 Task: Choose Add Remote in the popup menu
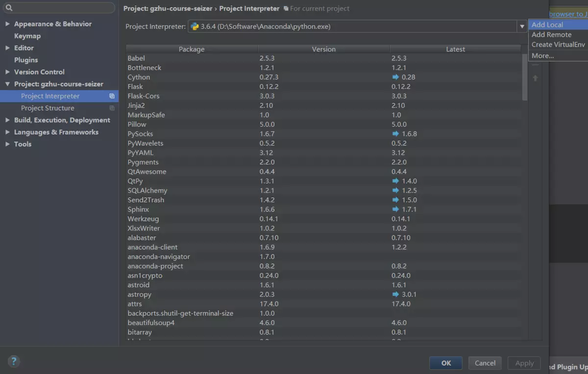tap(558, 35)
